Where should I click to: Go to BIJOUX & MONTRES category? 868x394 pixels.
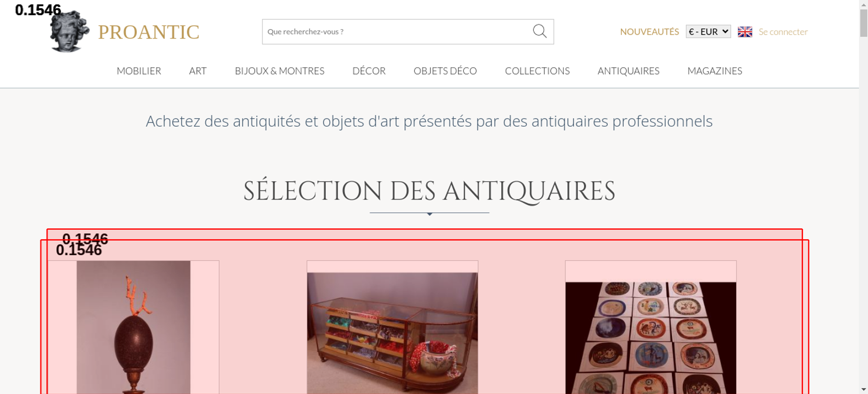tap(279, 71)
